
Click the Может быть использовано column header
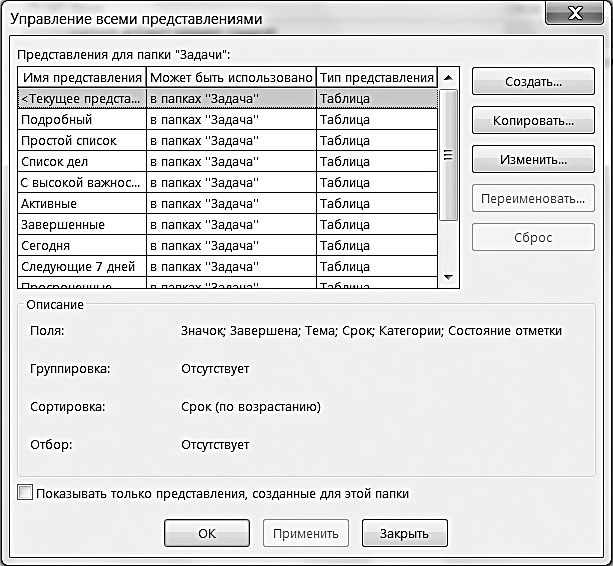(231, 77)
